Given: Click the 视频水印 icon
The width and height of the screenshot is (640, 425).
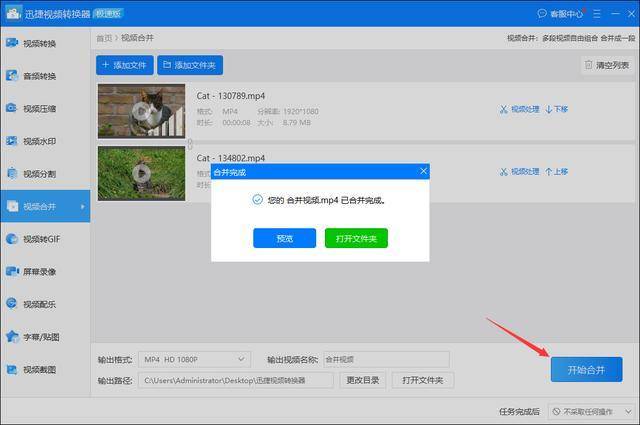Looking at the screenshot, I should [x=12, y=140].
